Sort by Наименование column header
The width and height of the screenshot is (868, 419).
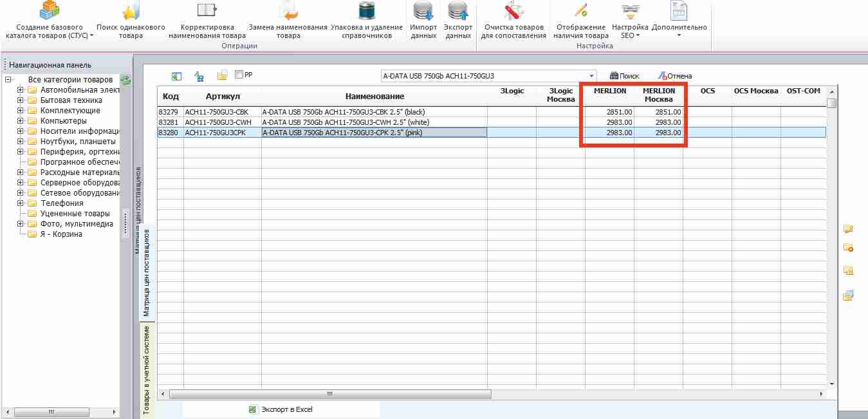pyautogui.click(x=374, y=96)
